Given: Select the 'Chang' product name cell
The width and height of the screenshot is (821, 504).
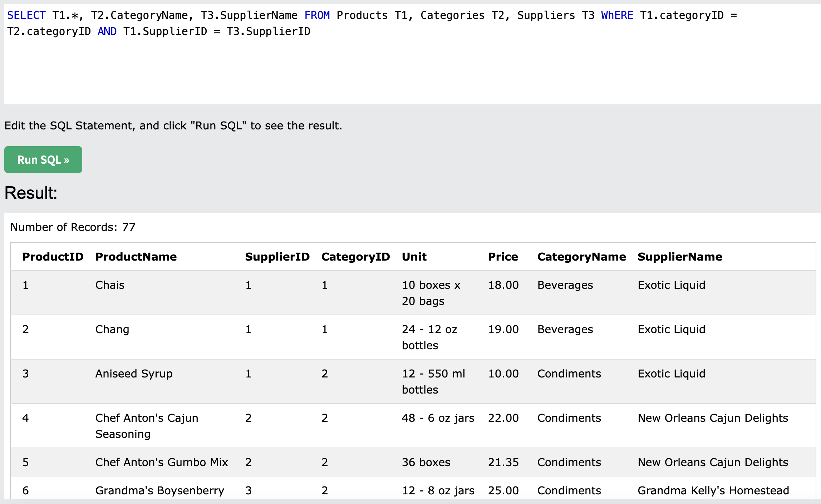Looking at the screenshot, I should 112,329.
